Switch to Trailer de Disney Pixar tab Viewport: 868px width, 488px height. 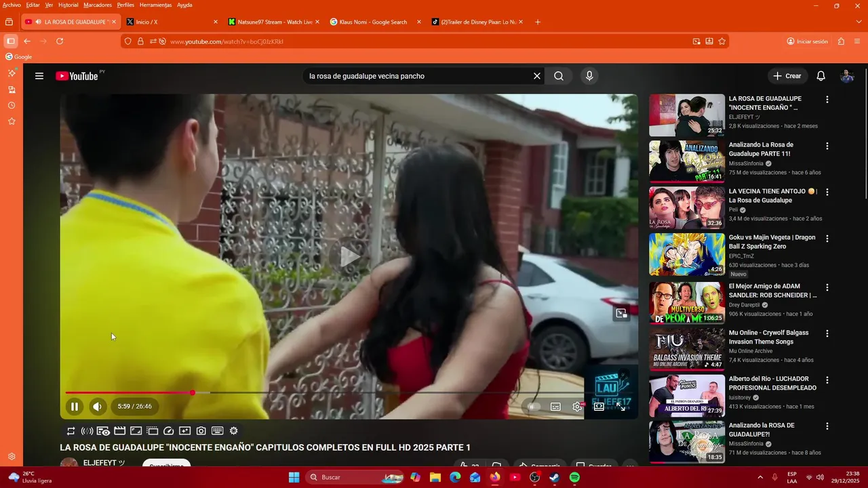pyautogui.click(x=478, y=22)
